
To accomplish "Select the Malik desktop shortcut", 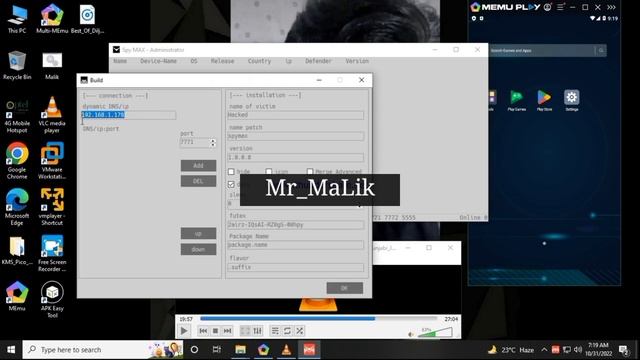I will [52, 65].
